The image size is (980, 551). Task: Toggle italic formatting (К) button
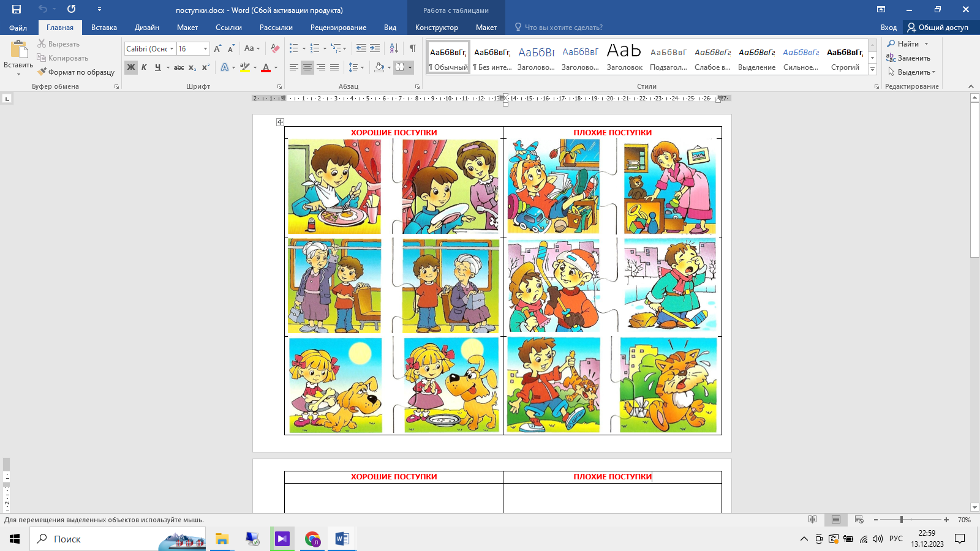pyautogui.click(x=144, y=67)
